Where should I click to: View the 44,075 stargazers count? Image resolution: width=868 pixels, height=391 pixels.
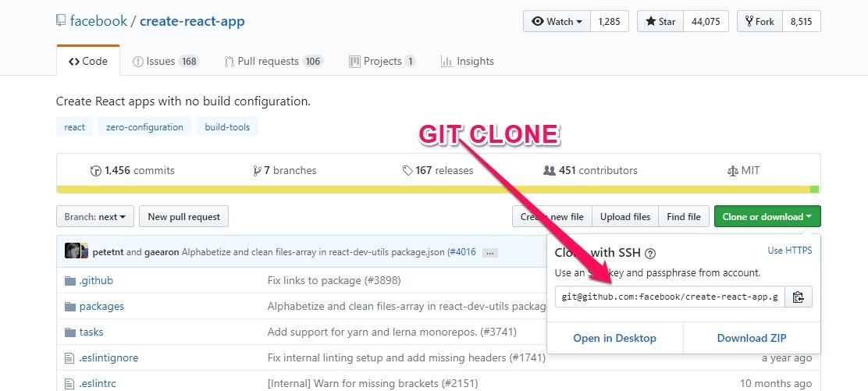706,22
